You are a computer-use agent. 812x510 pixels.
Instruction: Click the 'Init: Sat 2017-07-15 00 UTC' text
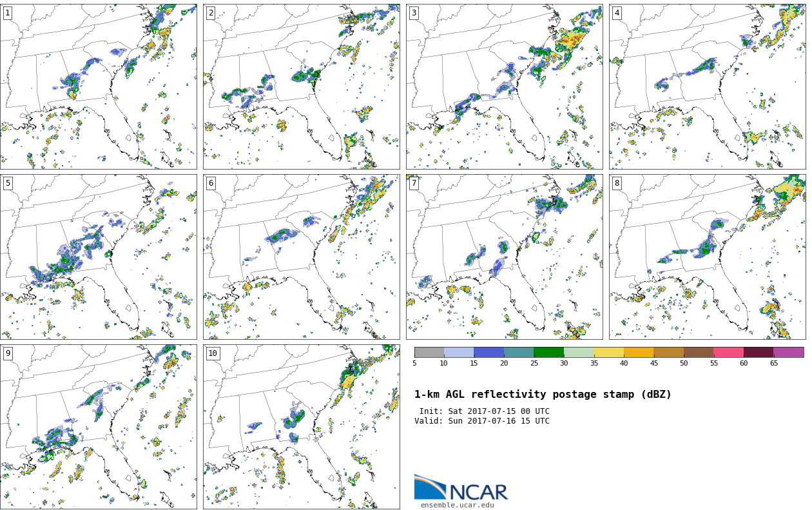pyautogui.click(x=485, y=411)
